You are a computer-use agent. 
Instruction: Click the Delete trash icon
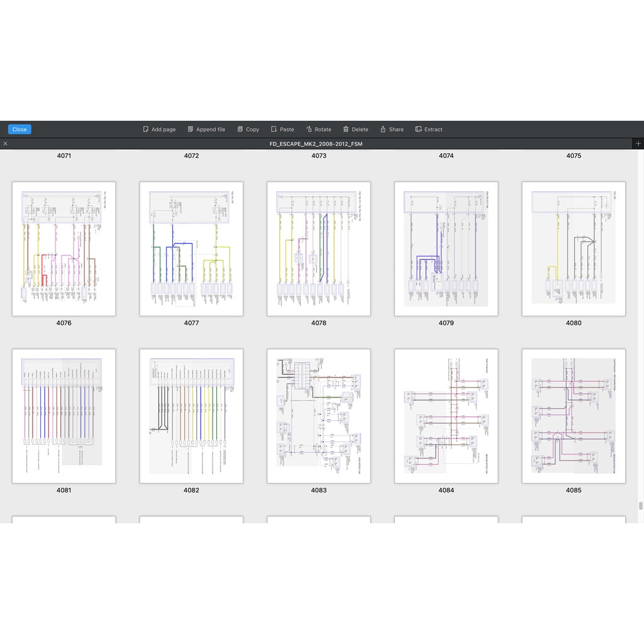coord(346,130)
